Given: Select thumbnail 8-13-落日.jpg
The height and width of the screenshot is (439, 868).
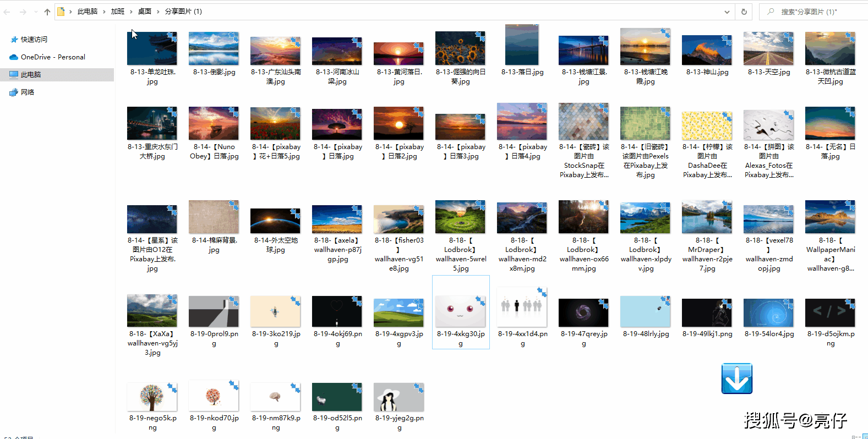Looking at the screenshot, I should (522, 45).
